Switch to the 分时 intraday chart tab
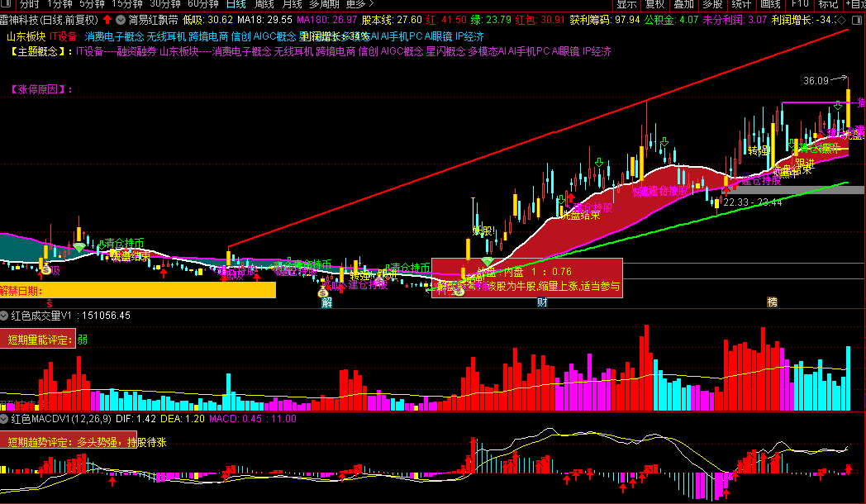866x504 pixels. [29, 4]
